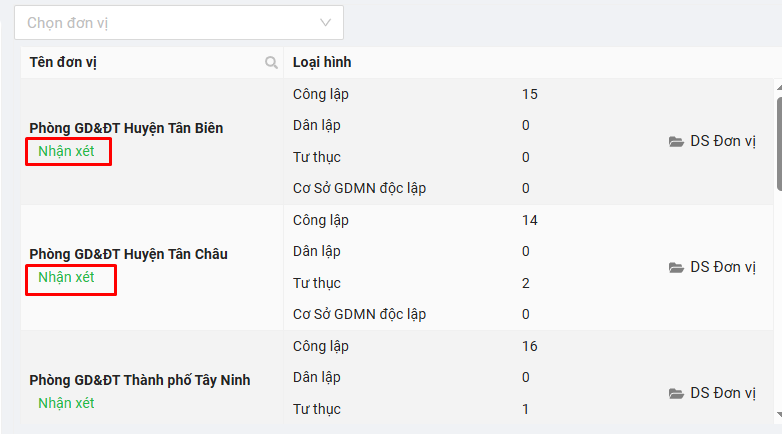Viewport: 782px width, 434px height.
Task: Open Nhận xét for Huyện Tân Châu
Action: coord(67,277)
